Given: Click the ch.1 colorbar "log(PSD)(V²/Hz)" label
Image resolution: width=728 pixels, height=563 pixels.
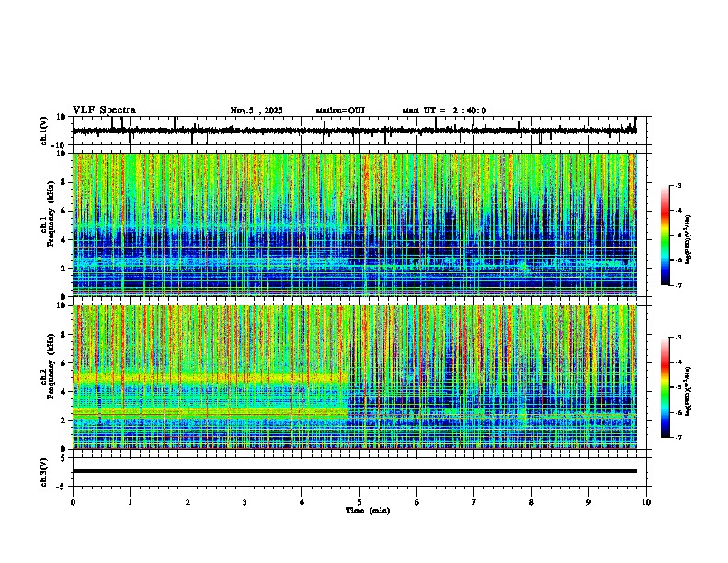Looking at the screenshot, I should click(688, 240).
